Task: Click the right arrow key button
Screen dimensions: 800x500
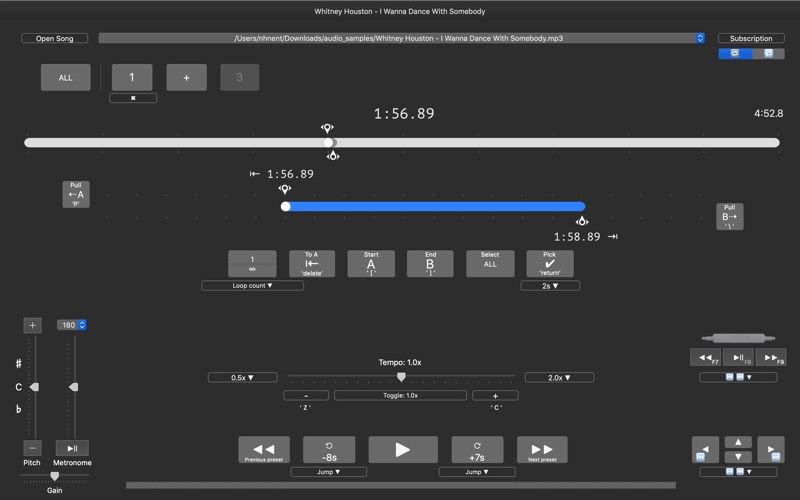Action: [771, 449]
